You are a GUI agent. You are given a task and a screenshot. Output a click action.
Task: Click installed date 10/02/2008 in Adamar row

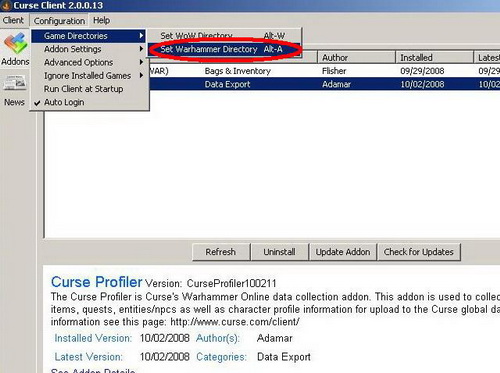pos(422,84)
